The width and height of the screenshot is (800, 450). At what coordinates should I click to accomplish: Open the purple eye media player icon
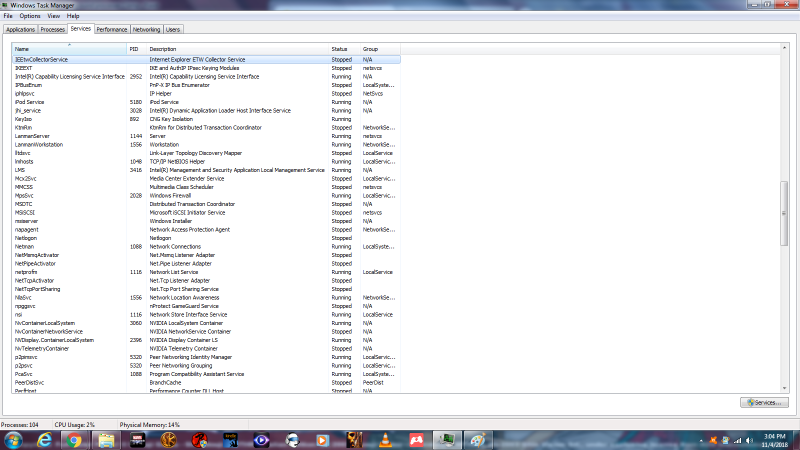pos(261,440)
